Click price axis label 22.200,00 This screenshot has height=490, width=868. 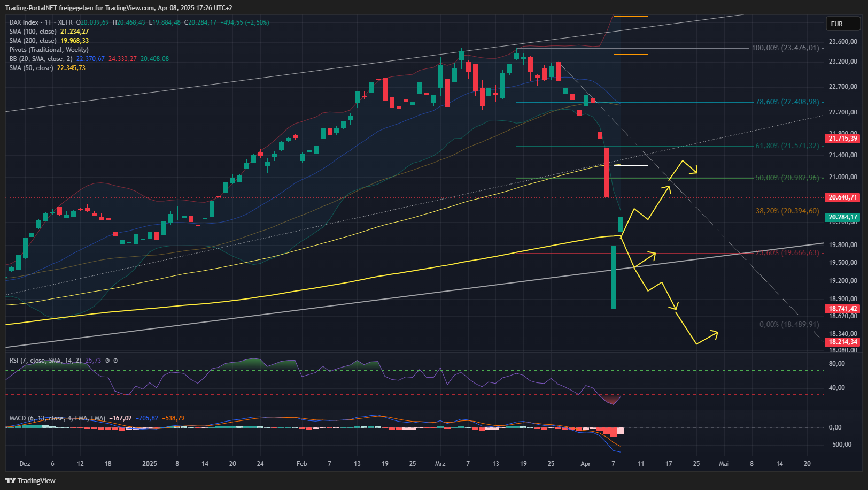click(x=843, y=112)
